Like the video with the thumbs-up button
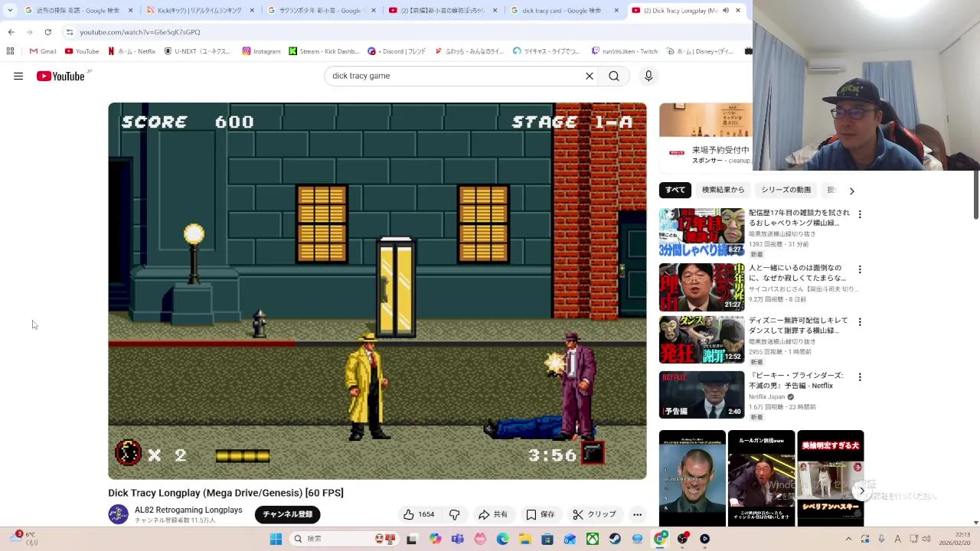This screenshot has height=551, width=980. [419, 514]
